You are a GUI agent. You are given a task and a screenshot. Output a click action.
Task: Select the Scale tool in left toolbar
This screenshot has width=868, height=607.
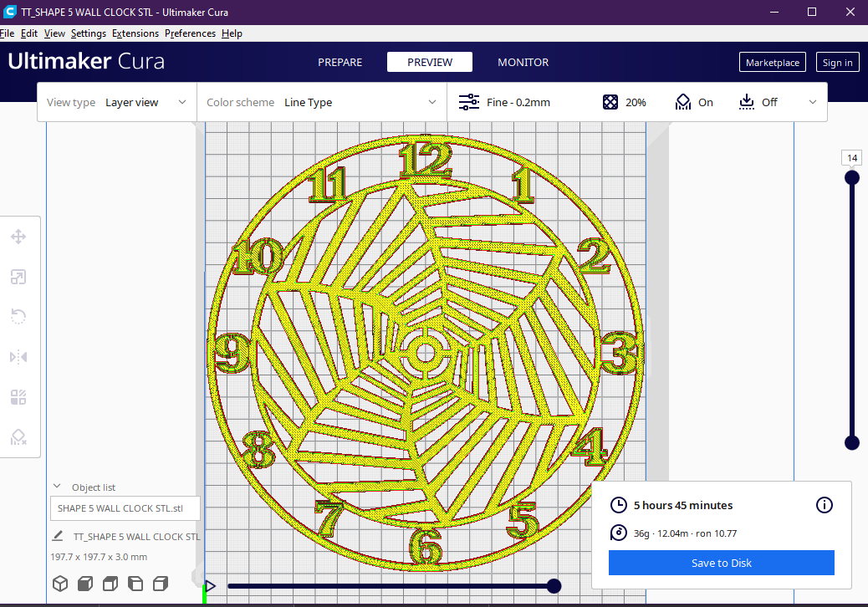18,277
